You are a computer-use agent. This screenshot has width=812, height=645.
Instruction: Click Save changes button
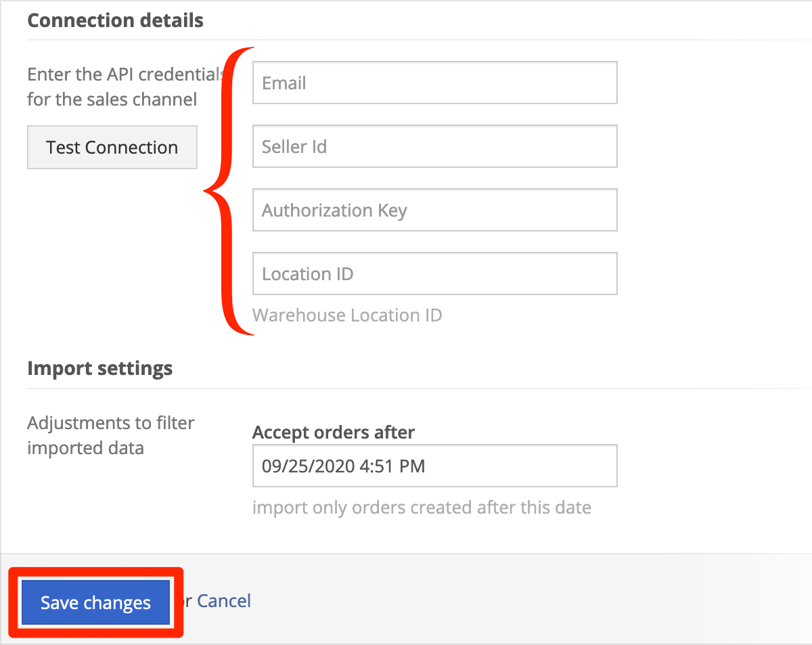[95, 602]
